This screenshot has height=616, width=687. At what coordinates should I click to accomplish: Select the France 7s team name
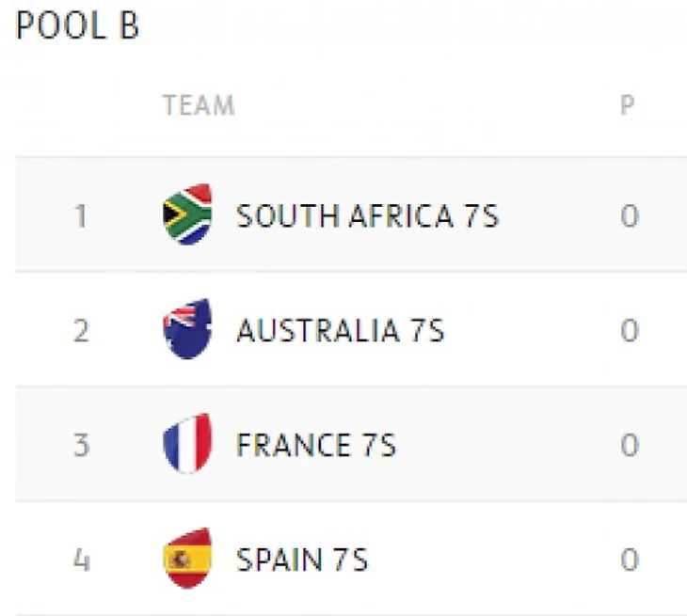point(316,445)
